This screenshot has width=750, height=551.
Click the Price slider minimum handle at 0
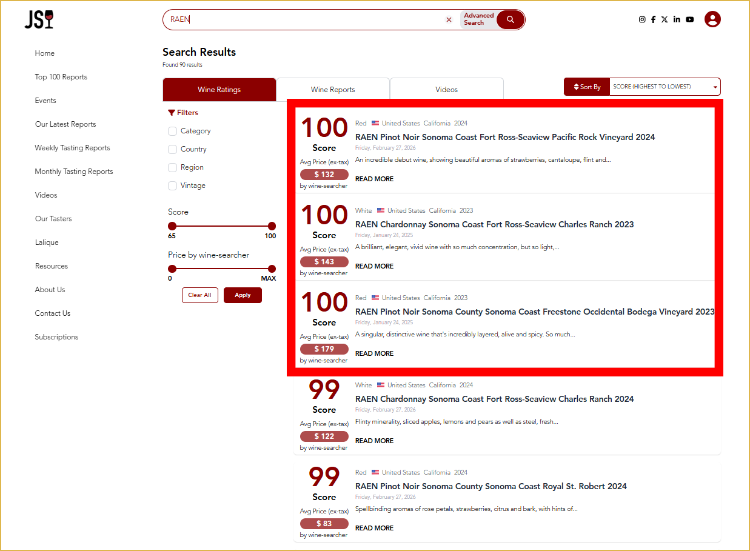[172, 269]
